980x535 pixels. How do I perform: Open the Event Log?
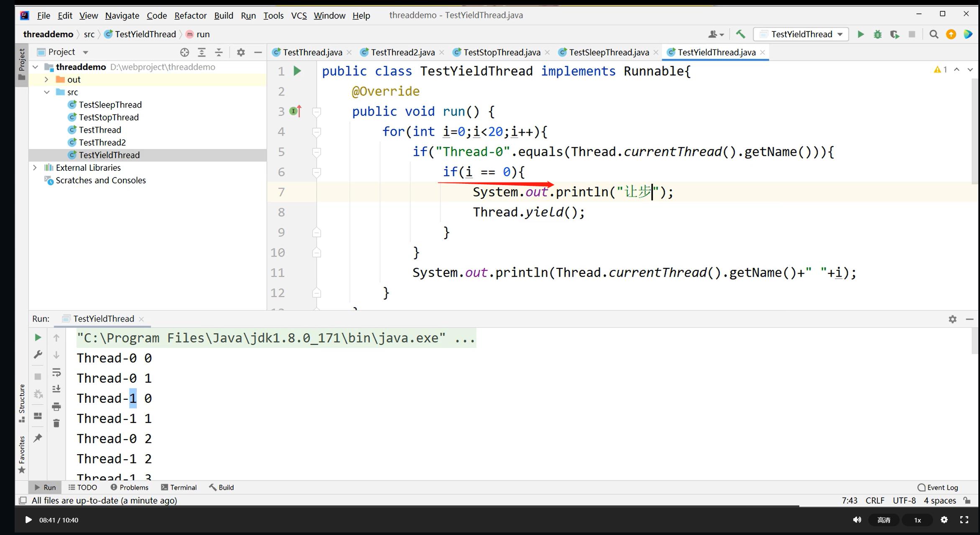(938, 487)
